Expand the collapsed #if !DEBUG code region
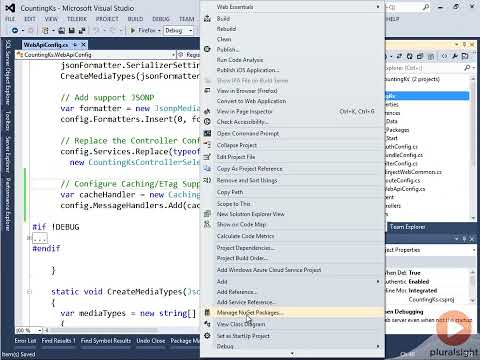 [29, 238]
